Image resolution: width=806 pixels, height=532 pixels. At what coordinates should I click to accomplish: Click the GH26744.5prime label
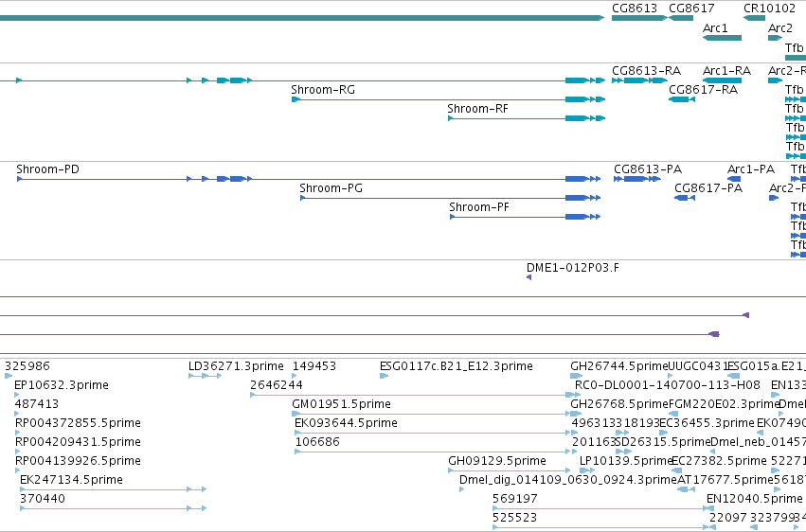point(618,366)
